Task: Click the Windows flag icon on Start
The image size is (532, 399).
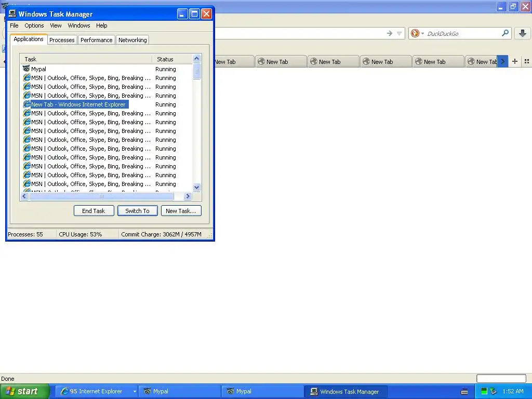Action: click(x=10, y=391)
